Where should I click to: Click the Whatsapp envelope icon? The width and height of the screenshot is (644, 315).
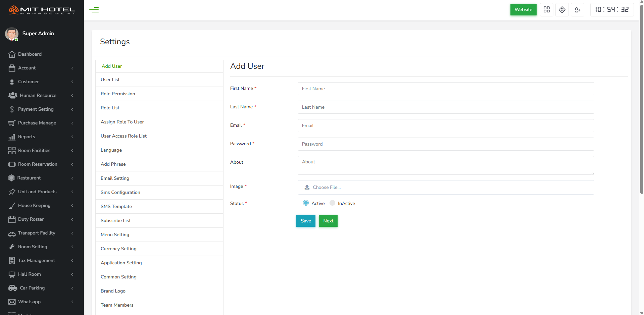click(12, 302)
